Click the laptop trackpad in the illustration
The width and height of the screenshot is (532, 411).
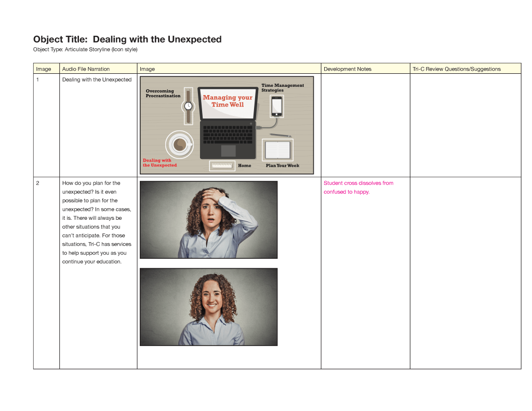228,151
